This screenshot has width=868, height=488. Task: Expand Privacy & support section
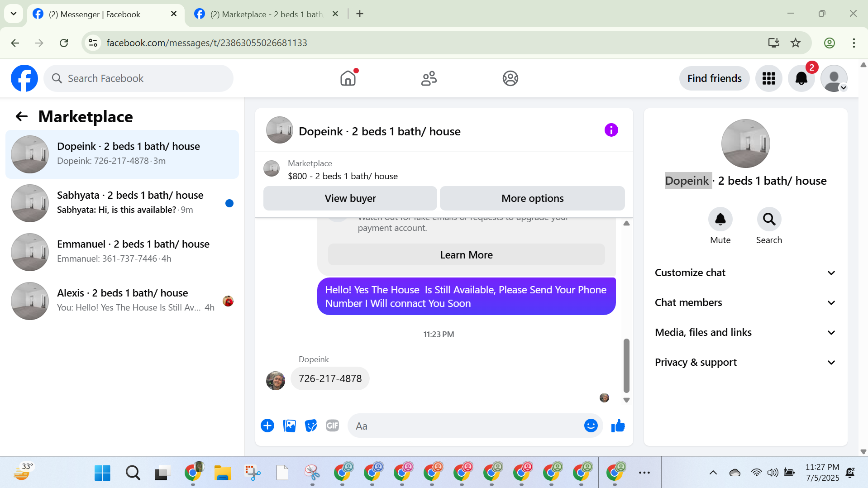point(745,362)
